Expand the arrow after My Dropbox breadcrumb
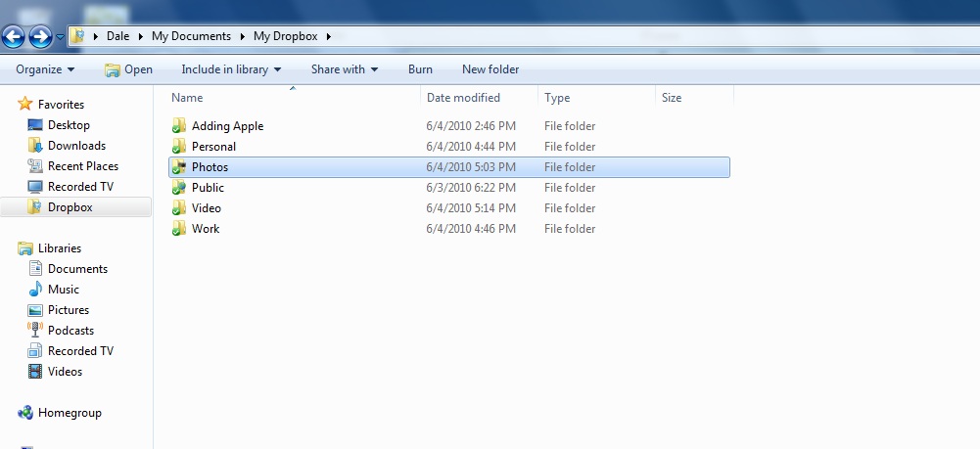The image size is (980, 449). [x=329, y=36]
